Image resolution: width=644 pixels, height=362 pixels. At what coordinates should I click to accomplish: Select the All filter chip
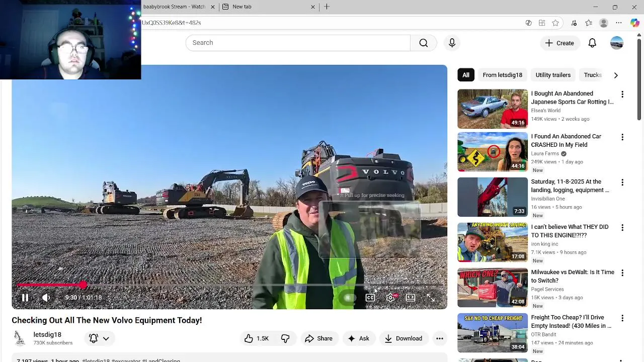tap(466, 75)
